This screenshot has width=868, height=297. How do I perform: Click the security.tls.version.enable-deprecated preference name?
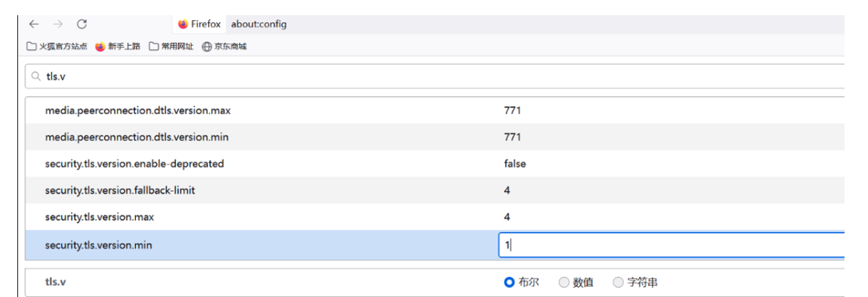135,164
